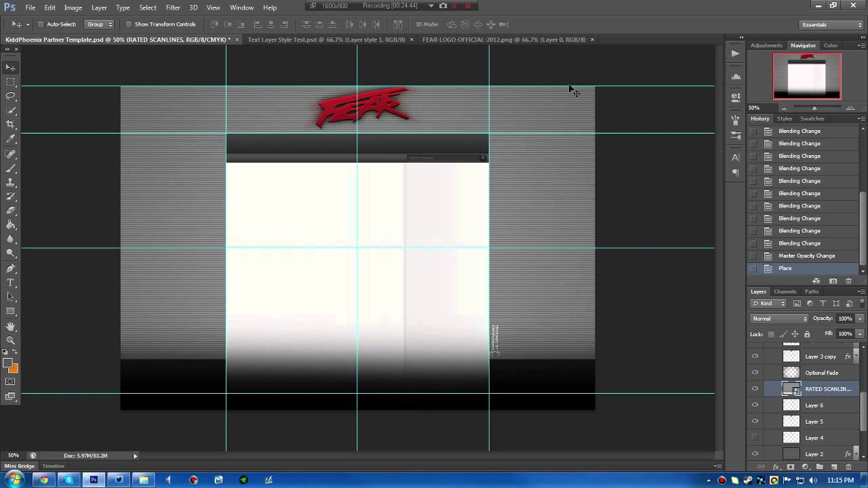
Task: Open the layer Fill slider dropdown
Action: coord(860,334)
